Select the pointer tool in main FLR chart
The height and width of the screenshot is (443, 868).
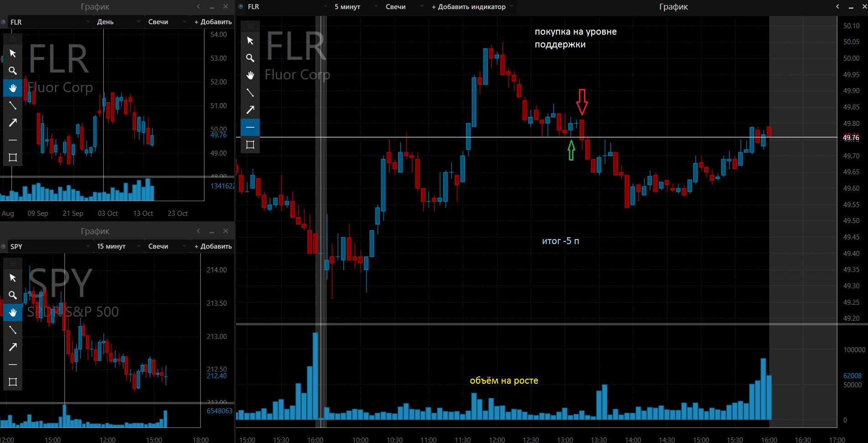(x=250, y=41)
